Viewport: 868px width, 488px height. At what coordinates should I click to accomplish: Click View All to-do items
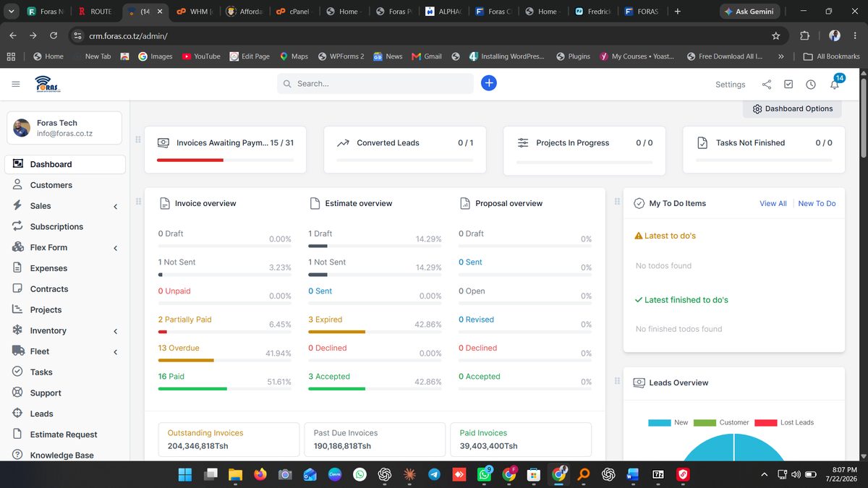pyautogui.click(x=773, y=203)
